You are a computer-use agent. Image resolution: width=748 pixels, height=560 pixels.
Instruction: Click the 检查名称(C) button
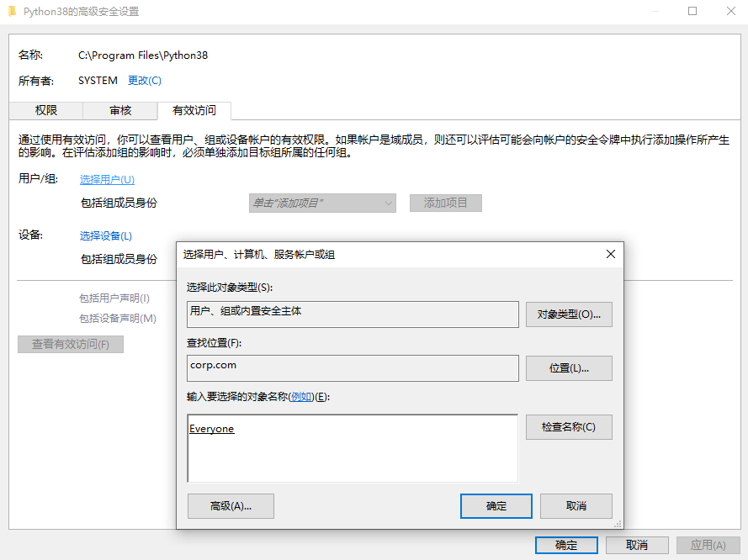point(569,427)
